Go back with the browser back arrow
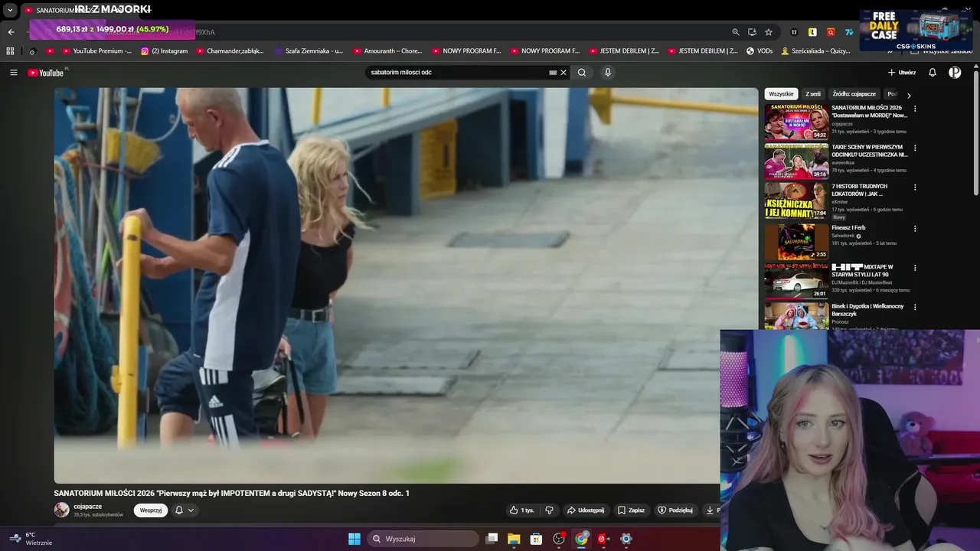980x551 pixels. point(11,32)
